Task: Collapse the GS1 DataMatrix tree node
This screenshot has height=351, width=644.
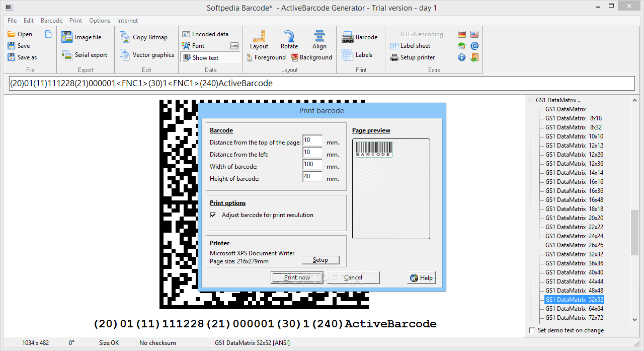Action: (x=530, y=100)
